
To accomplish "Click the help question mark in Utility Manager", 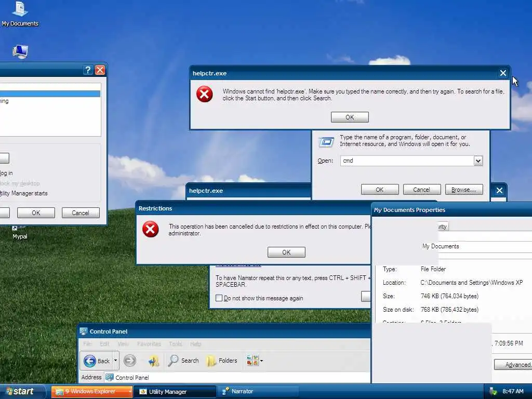I will coord(87,70).
